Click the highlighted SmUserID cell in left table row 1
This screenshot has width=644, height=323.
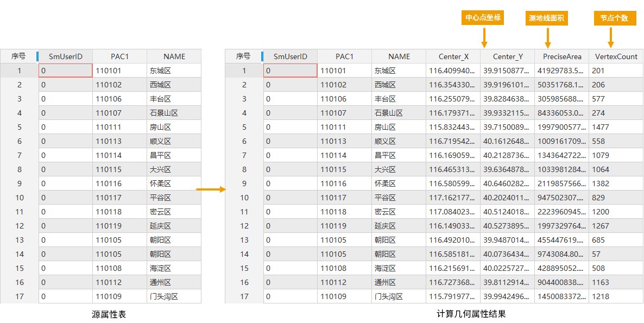[x=65, y=71]
